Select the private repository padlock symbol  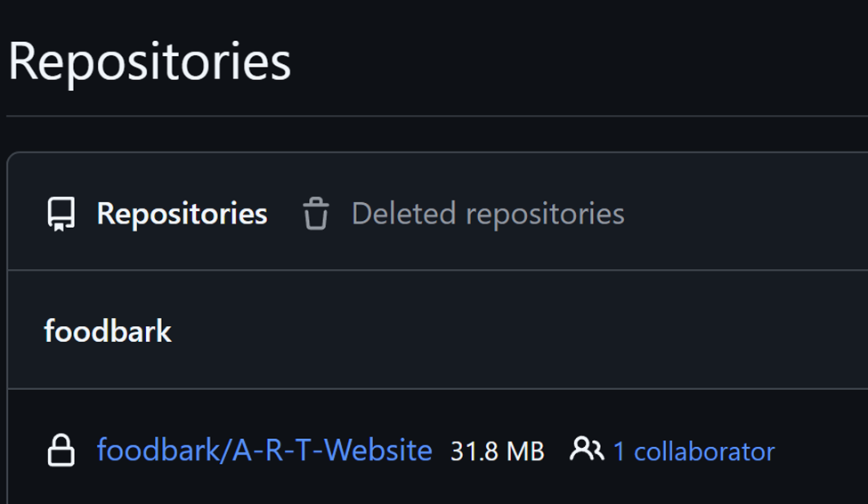61,451
